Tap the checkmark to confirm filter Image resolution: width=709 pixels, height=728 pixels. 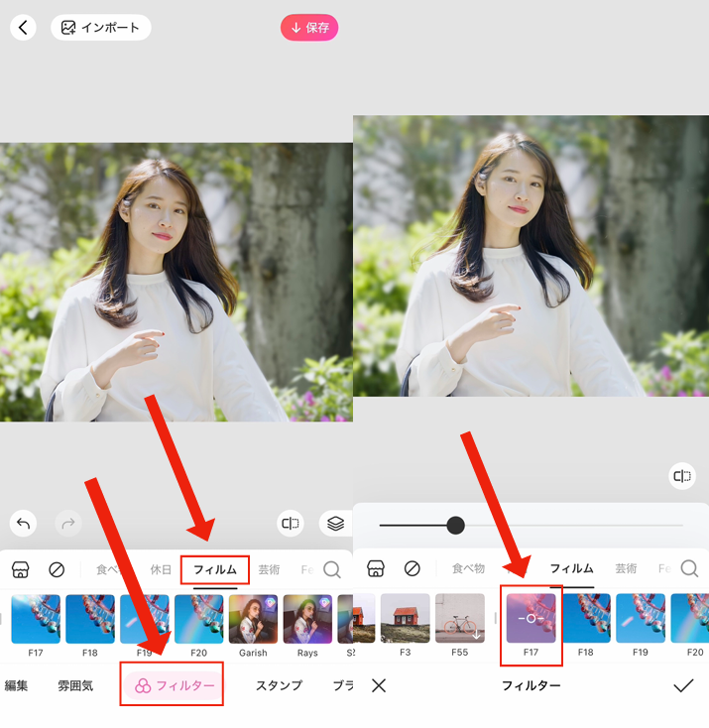683,685
